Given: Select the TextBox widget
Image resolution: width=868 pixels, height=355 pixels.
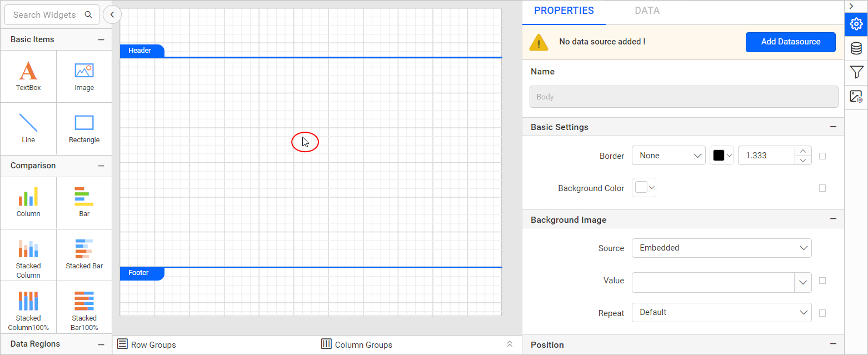Looking at the screenshot, I should 28,77.
